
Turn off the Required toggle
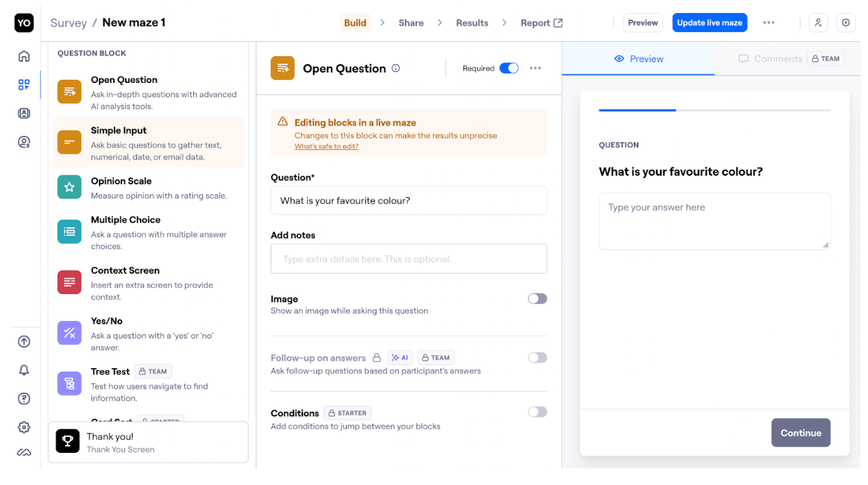pos(509,69)
